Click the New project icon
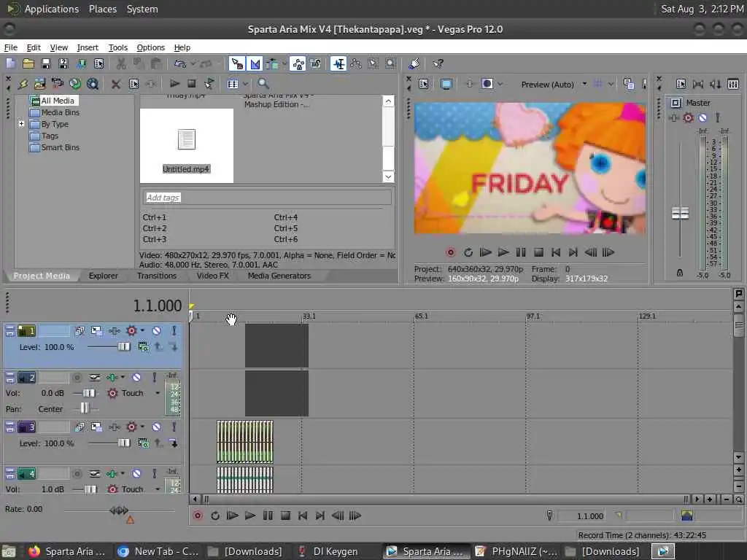 click(10, 63)
